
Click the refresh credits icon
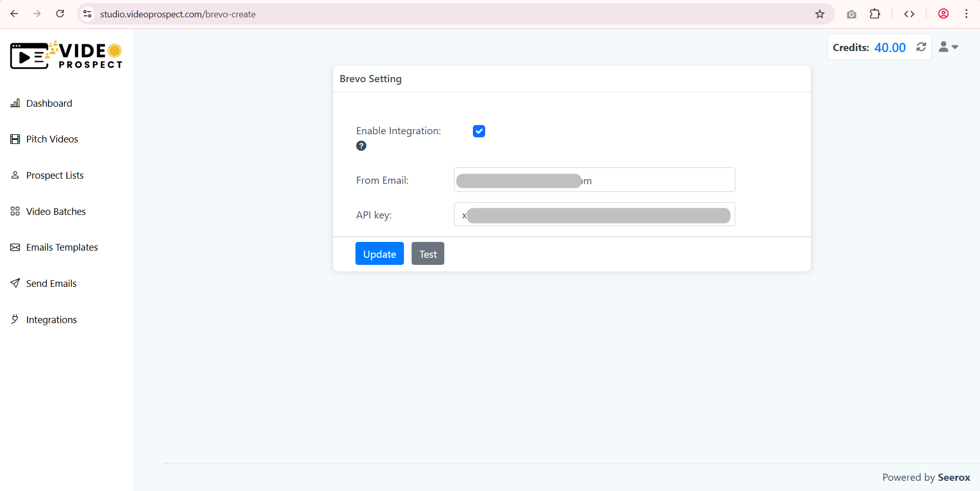point(921,47)
